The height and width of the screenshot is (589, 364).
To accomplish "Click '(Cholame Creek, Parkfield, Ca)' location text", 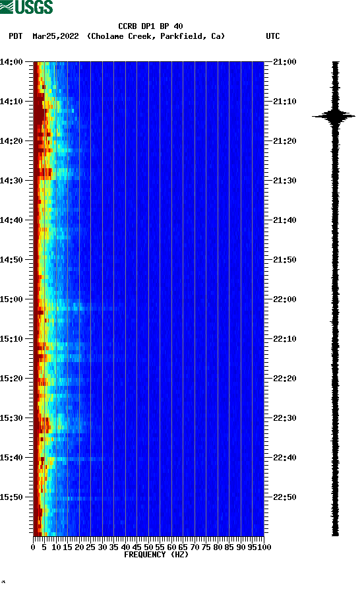I will (156, 36).
